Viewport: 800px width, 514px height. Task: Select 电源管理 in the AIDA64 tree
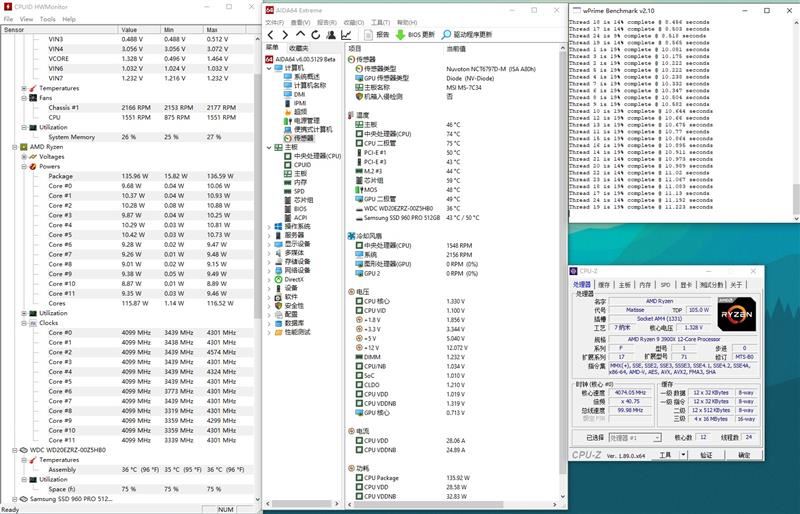pyautogui.click(x=302, y=121)
